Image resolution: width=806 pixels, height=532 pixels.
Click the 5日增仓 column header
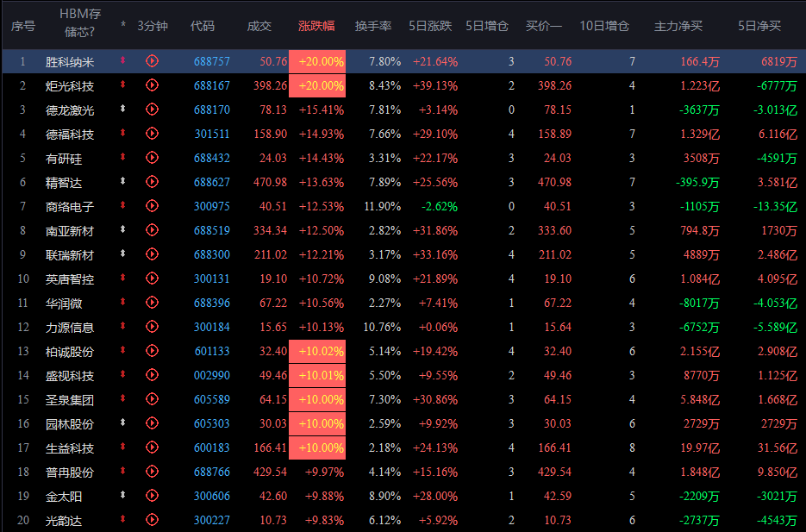487,26
